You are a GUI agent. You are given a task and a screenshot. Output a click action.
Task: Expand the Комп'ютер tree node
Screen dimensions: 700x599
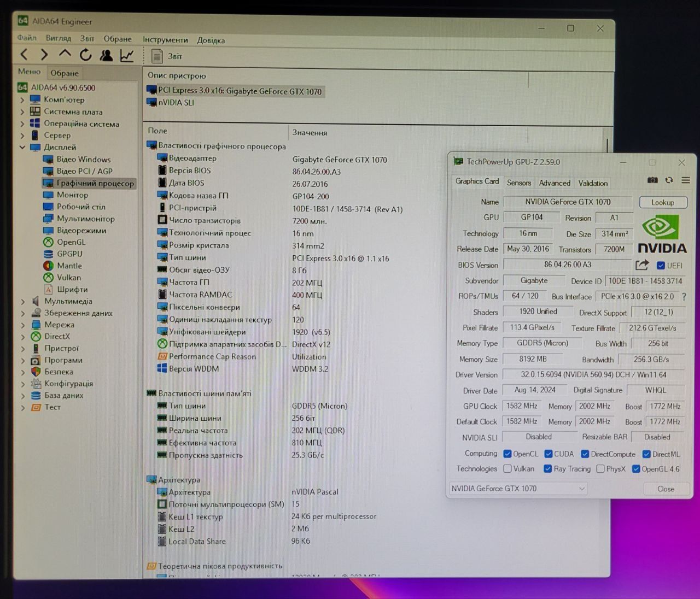[22, 100]
